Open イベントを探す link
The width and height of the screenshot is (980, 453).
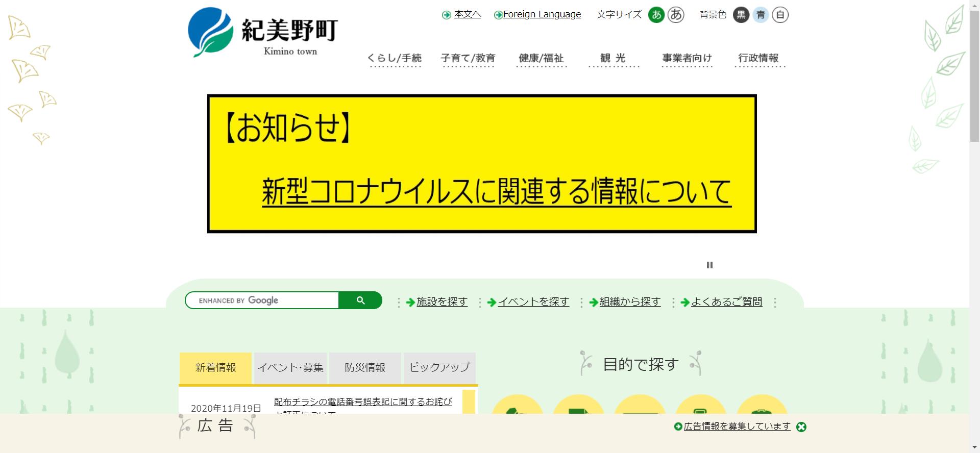[533, 302]
